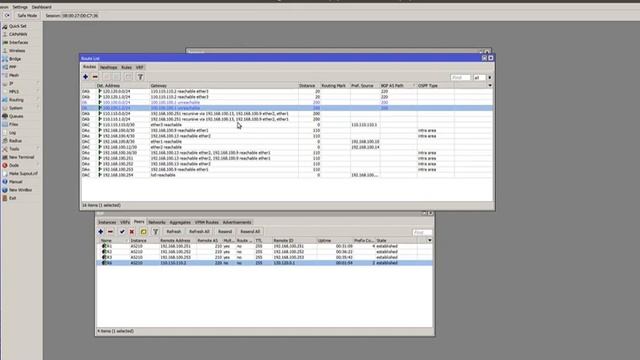Open Manual in the sidebar
This screenshot has width=640, height=360.
16,182
